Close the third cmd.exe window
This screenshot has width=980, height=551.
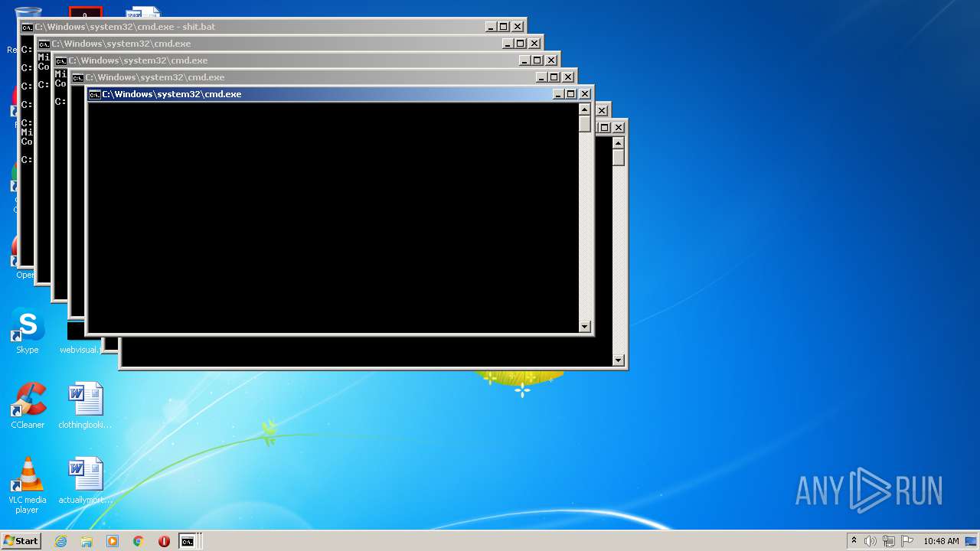(551, 60)
